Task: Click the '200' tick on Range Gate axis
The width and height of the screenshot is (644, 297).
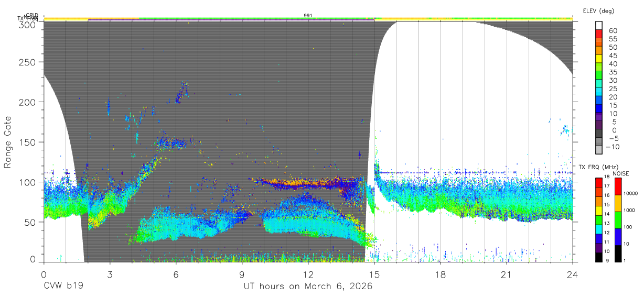Action: (x=27, y=102)
